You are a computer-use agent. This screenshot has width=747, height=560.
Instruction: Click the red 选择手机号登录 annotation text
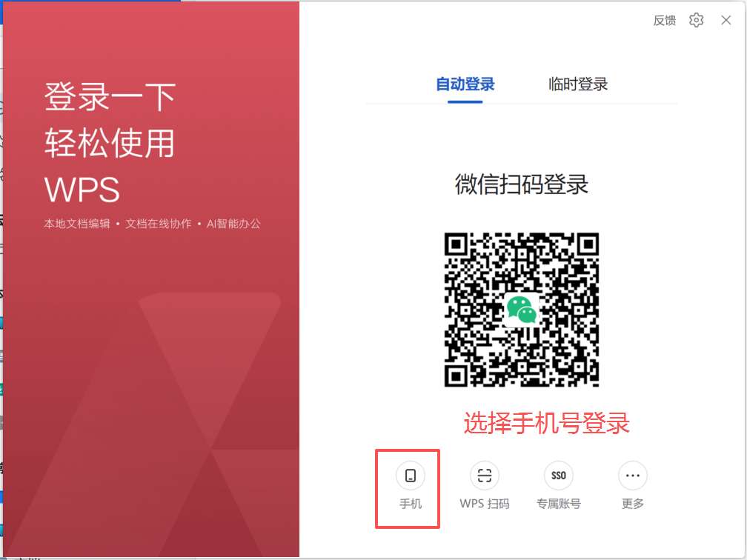coord(546,423)
